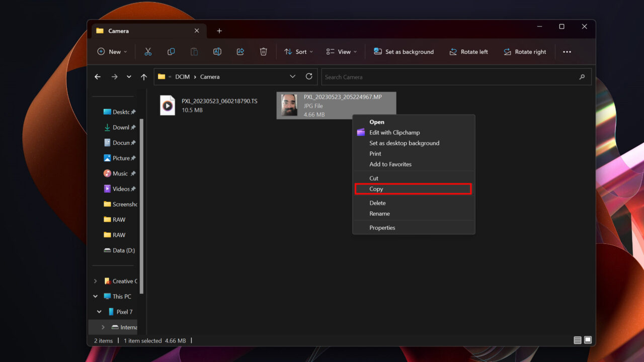644x362 pixels.
Task: Open the See more ellipsis menu
Action: click(x=567, y=51)
